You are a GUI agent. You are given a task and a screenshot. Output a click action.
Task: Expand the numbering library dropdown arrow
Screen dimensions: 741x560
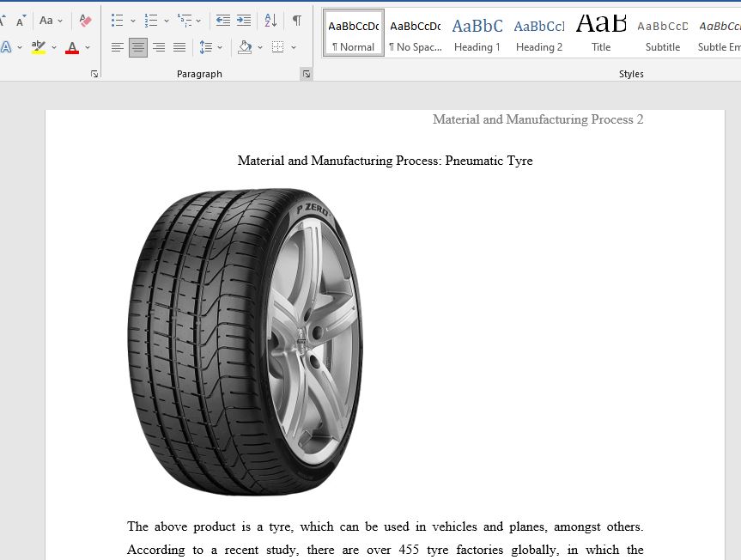[167, 21]
